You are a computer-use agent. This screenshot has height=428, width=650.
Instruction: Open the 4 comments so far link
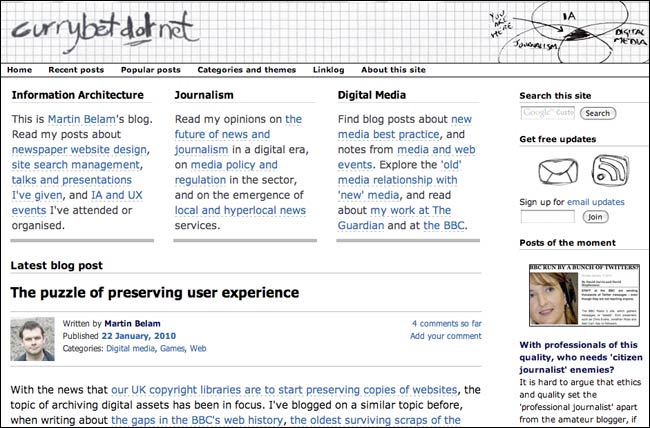(446, 323)
